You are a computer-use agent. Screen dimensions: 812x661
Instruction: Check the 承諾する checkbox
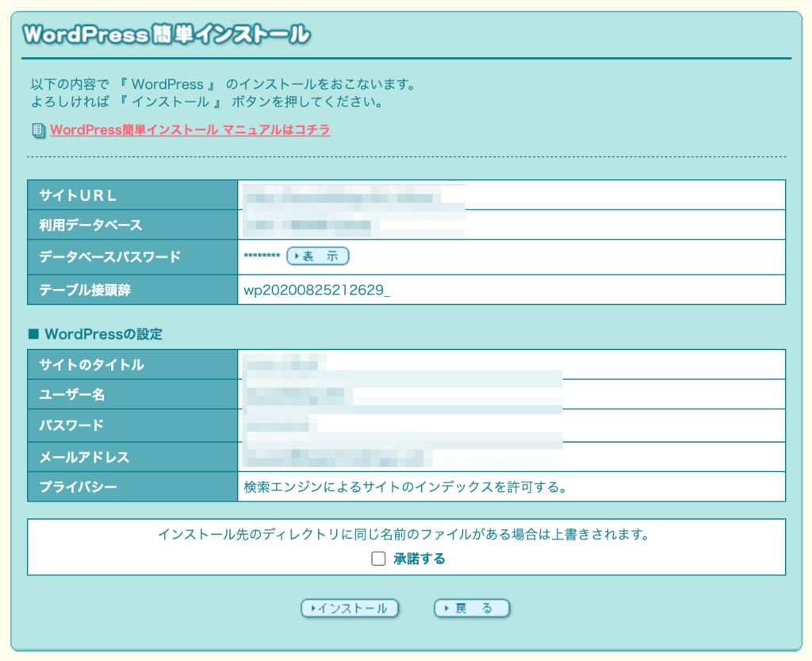378,559
